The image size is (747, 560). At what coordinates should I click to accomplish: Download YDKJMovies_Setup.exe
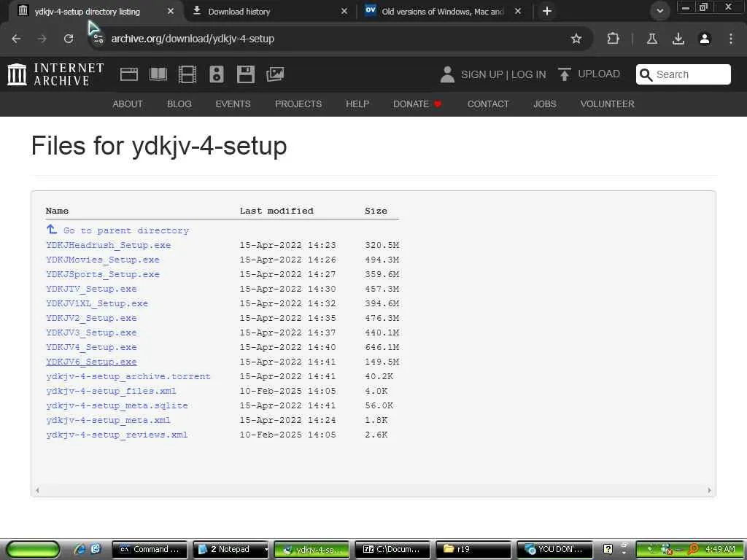[102, 260]
